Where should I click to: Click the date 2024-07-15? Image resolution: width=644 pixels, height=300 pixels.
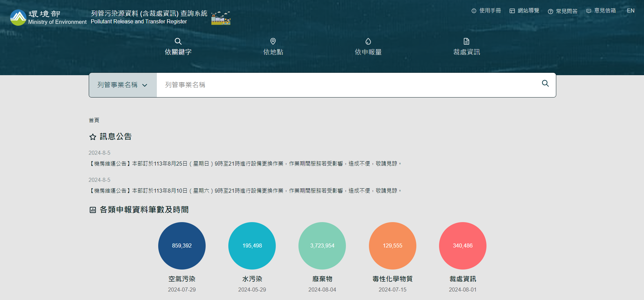pos(393,290)
